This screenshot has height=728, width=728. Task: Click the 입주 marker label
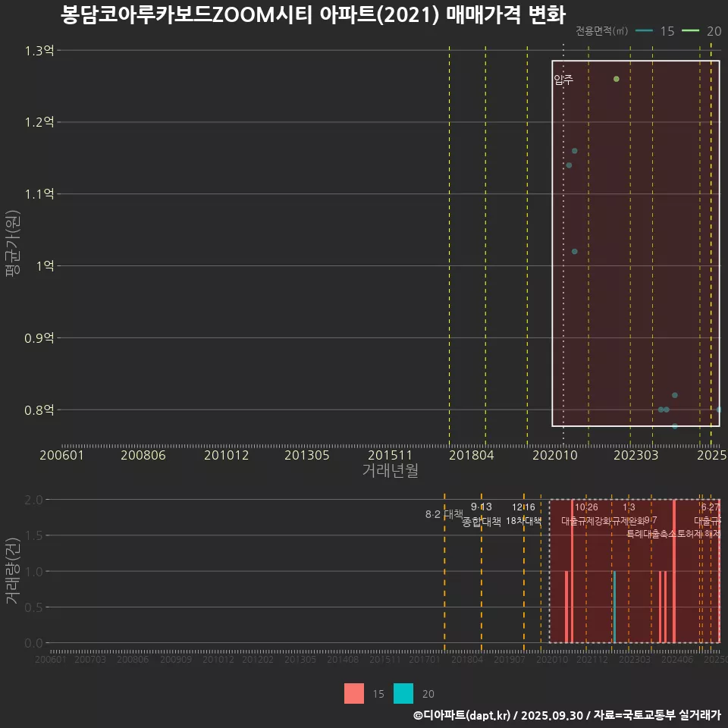[x=563, y=80]
